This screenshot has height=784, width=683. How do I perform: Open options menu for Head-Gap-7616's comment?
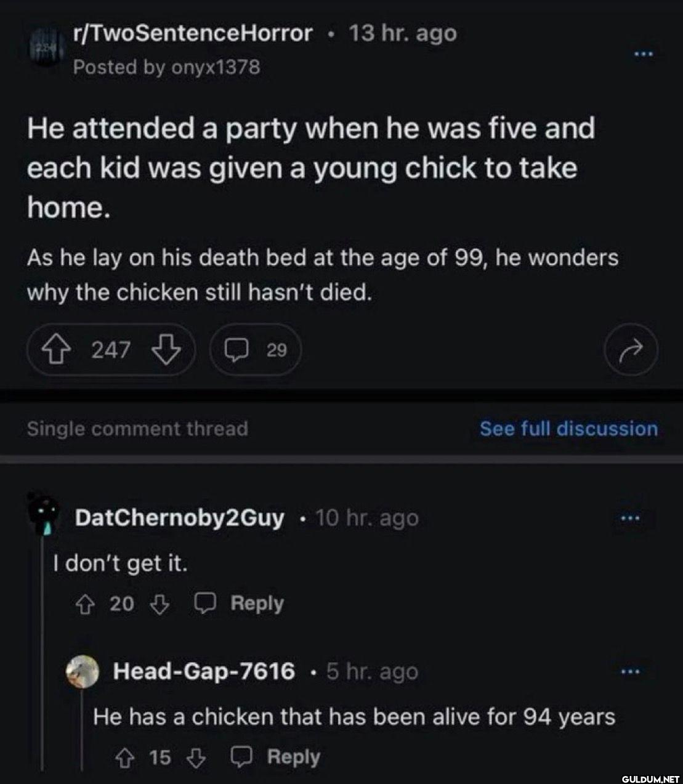pyautogui.click(x=630, y=671)
